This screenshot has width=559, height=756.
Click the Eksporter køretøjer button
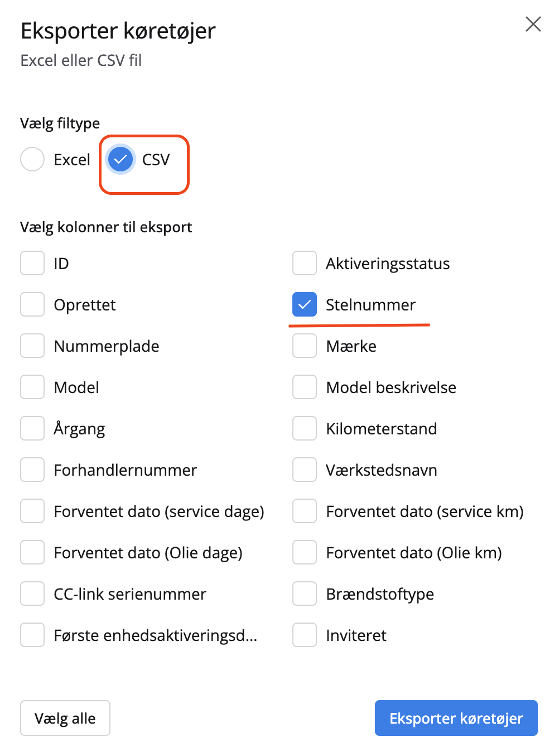[456, 718]
